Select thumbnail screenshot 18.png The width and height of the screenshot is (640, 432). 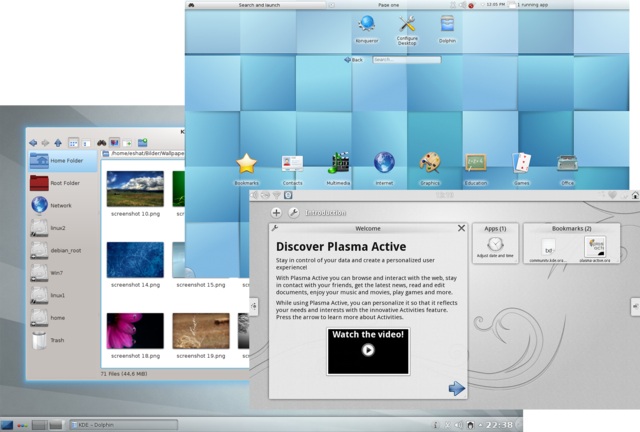coord(135,331)
